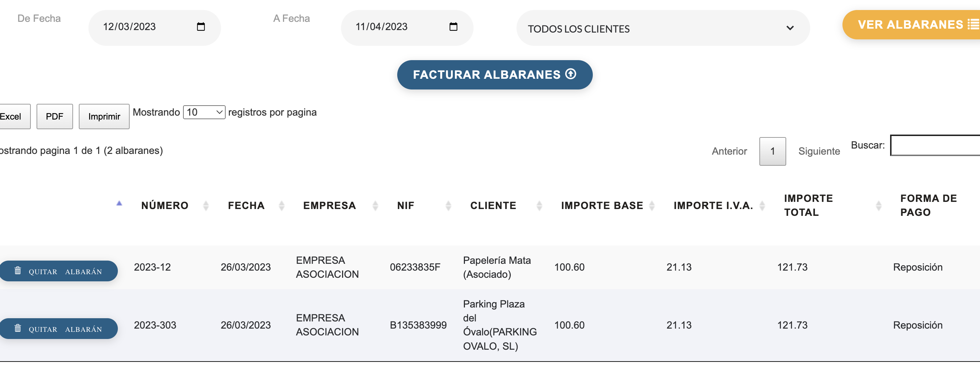
Task: Click trash icon for albarán 2023-303
Action: (18, 328)
